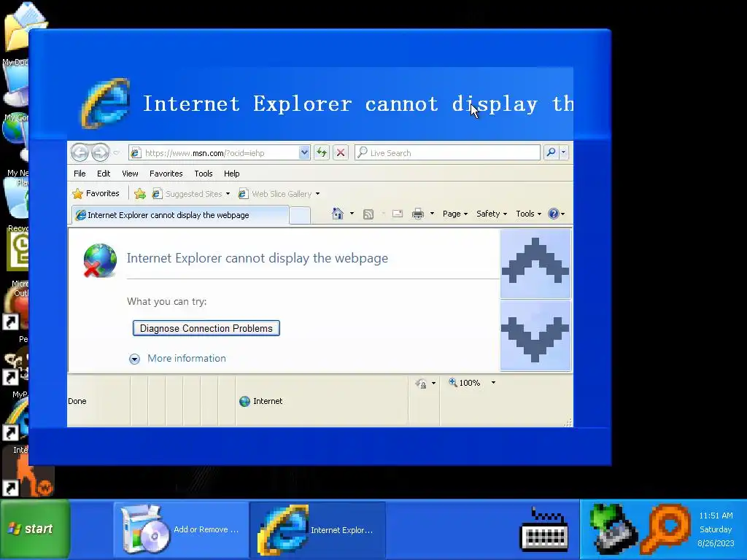Image resolution: width=747 pixels, height=560 pixels.
Task: Click the window resize grip corner
Action: click(568, 422)
